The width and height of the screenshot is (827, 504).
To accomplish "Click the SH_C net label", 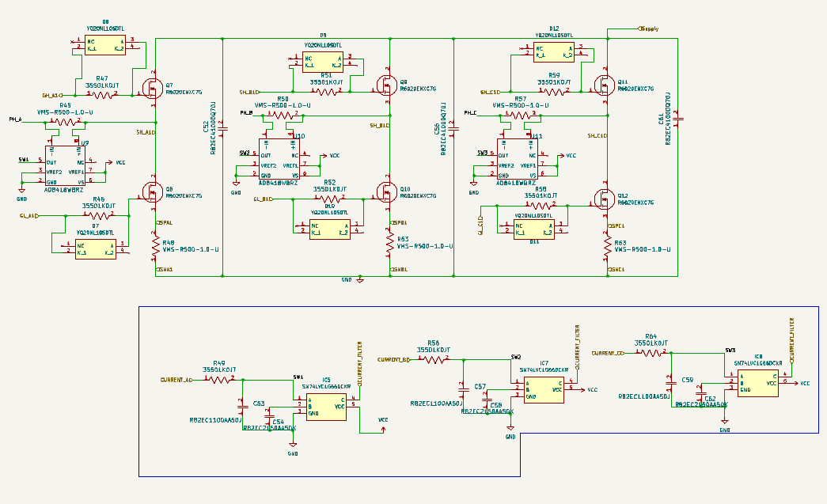I will (597, 135).
